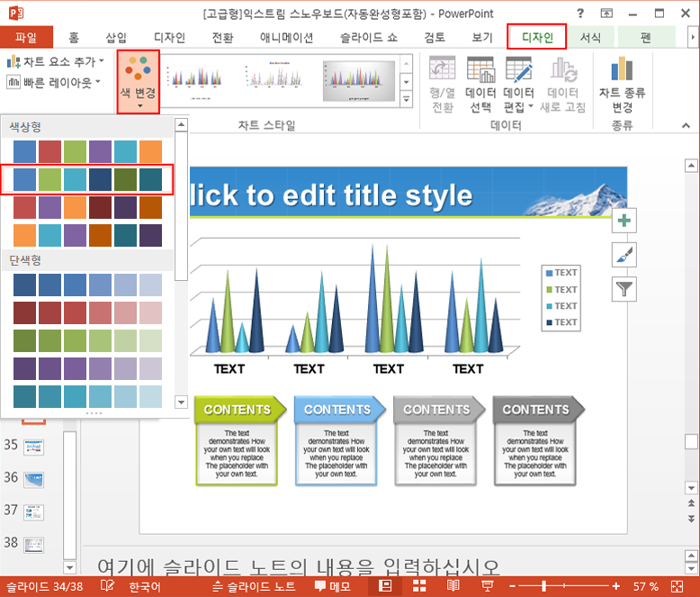Pick dark red swatch in third colorful row
Viewport: 700px width, 597px height.
pyautogui.click(x=100, y=208)
